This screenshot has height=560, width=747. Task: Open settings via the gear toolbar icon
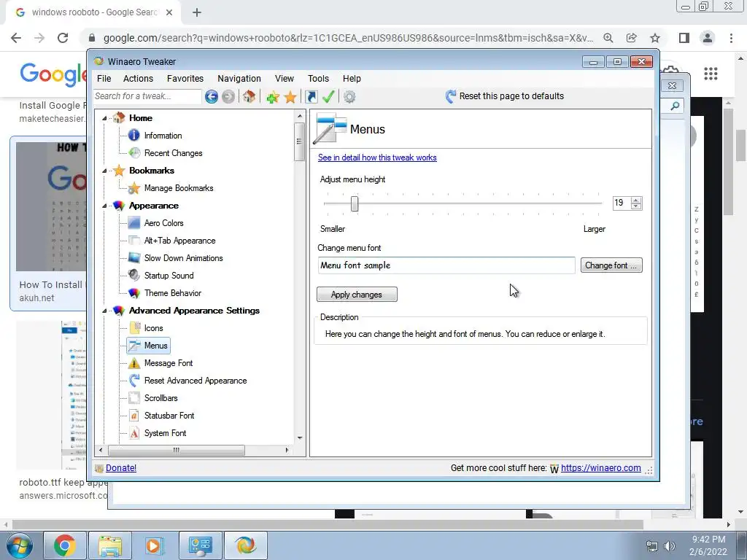click(x=349, y=97)
